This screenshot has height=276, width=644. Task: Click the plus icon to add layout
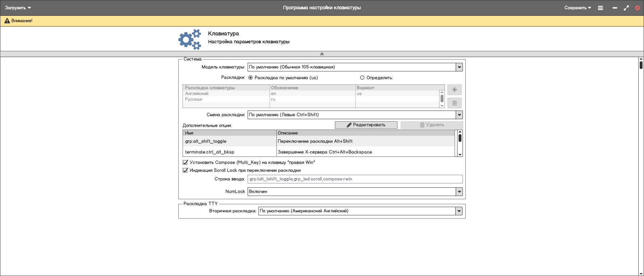(454, 90)
